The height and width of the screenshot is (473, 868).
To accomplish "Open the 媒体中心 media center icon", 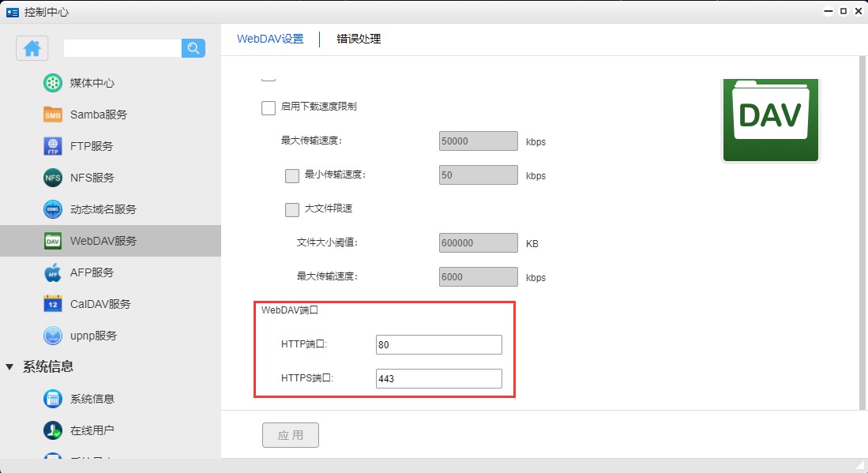I will coord(53,83).
